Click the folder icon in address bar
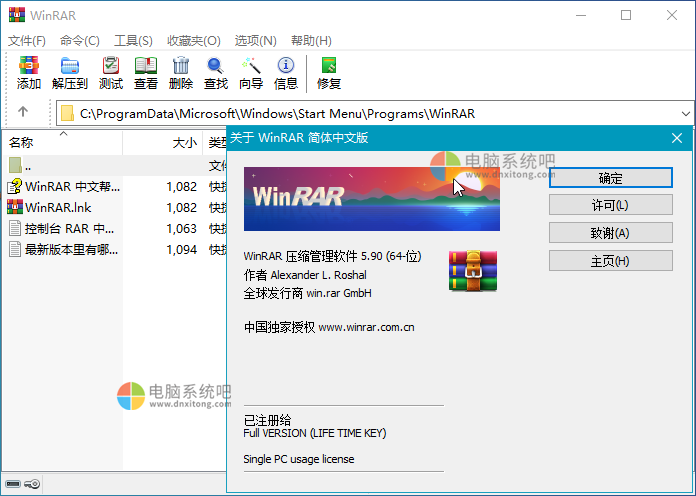Viewport: 696px width, 496px height. 67,113
